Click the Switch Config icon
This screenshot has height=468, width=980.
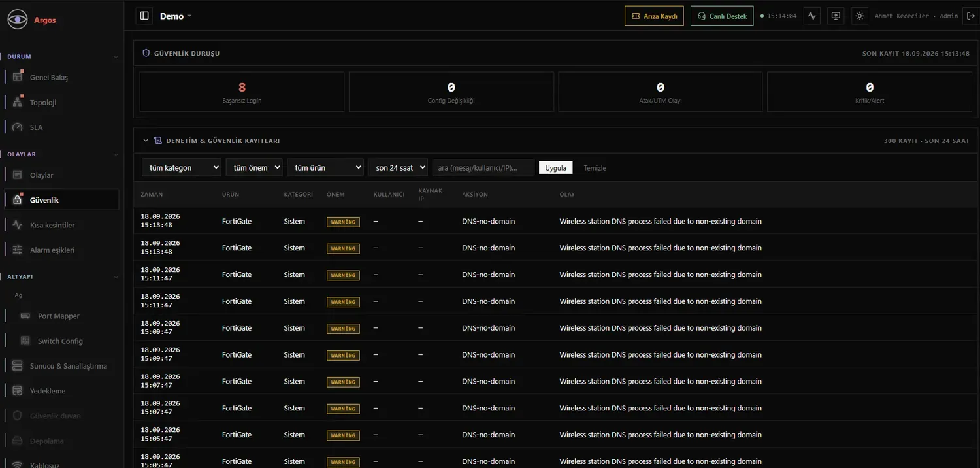[x=25, y=341]
